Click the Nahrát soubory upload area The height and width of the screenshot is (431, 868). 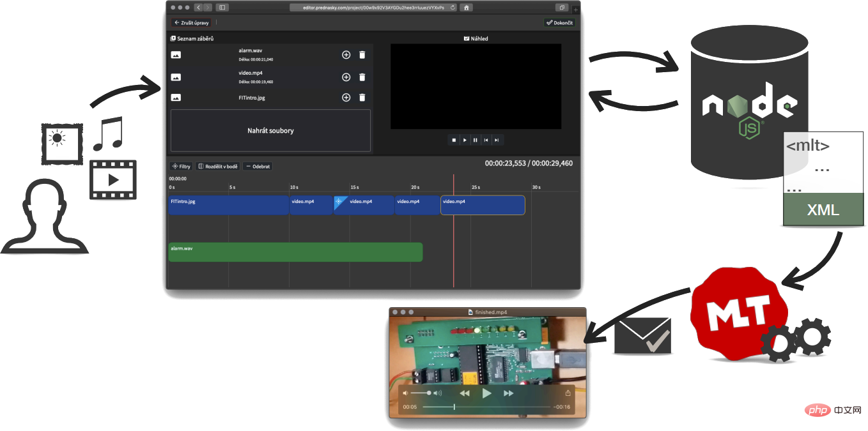[x=270, y=130]
